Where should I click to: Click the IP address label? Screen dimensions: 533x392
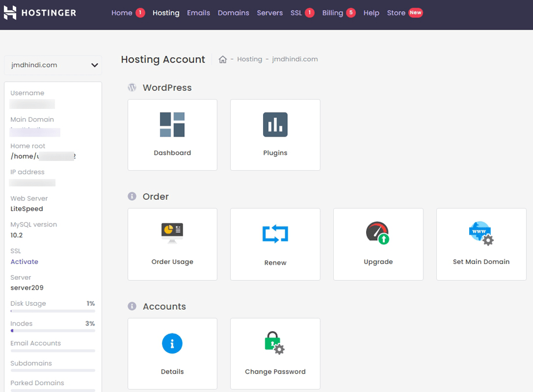click(x=28, y=172)
